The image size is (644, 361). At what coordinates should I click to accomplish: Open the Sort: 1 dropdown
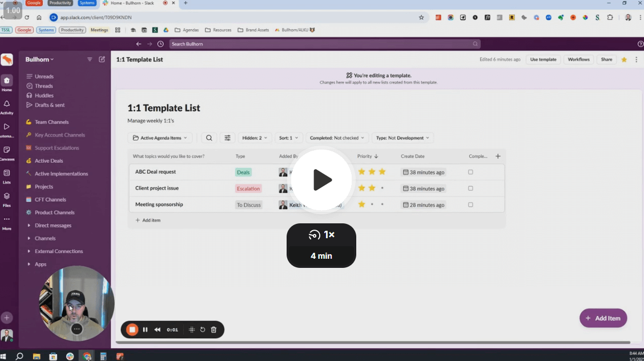pos(288,138)
